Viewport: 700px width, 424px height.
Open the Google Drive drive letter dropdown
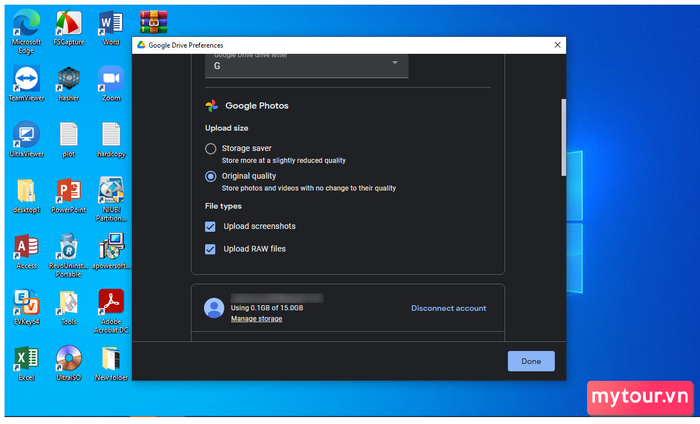pos(306,66)
